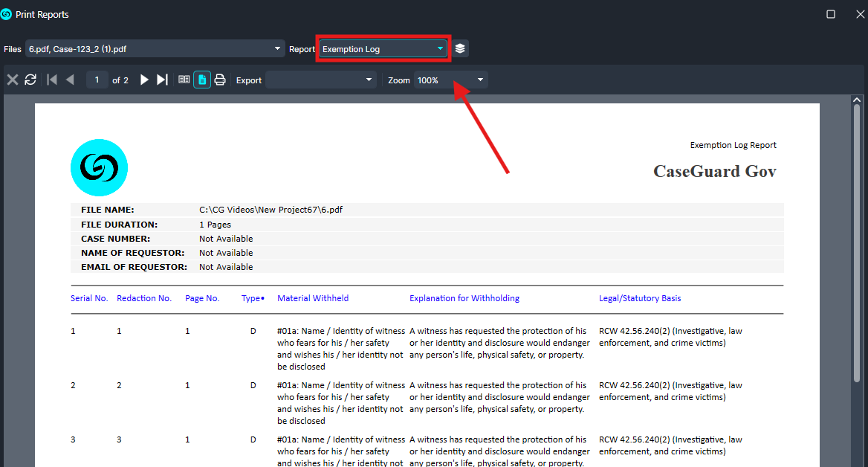Click the CaseGuard logo in title bar
Viewport: 868px width, 467px height.
(x=6, y=14)
